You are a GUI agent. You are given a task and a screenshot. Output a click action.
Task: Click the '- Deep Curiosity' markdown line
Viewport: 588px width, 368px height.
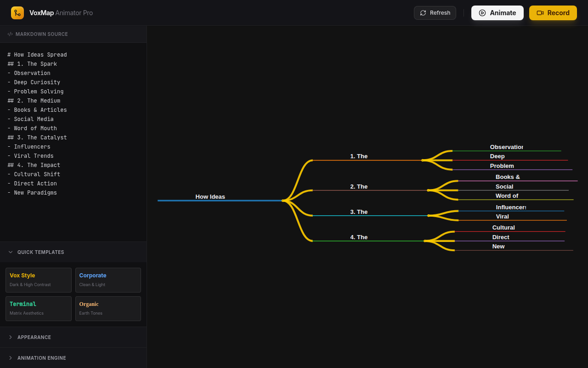(x=34, y=82)
